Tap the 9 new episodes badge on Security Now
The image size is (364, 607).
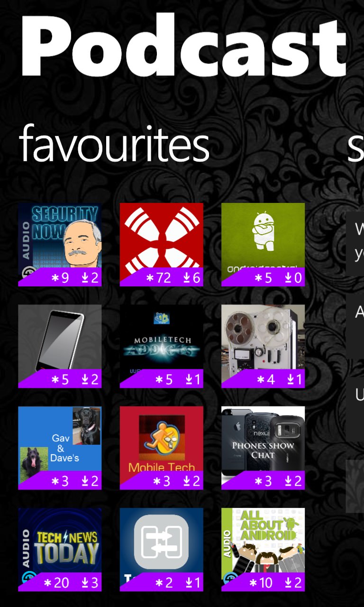tap(60, 278)
